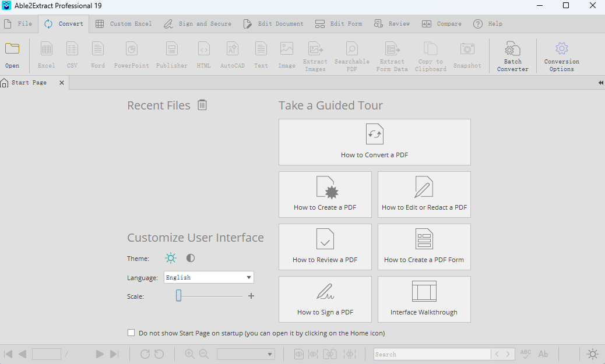Click the scale increase plus icon

pos(251,296)
